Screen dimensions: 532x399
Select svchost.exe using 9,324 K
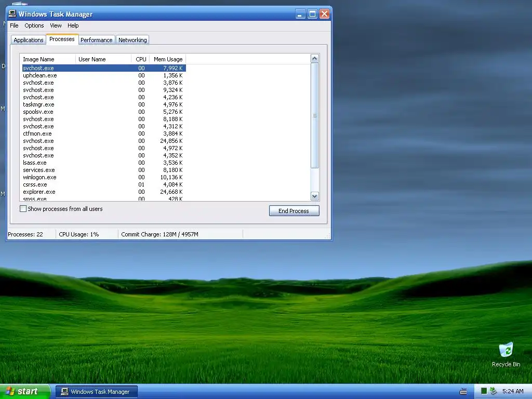pyautogui.click(x=104, y=90)
